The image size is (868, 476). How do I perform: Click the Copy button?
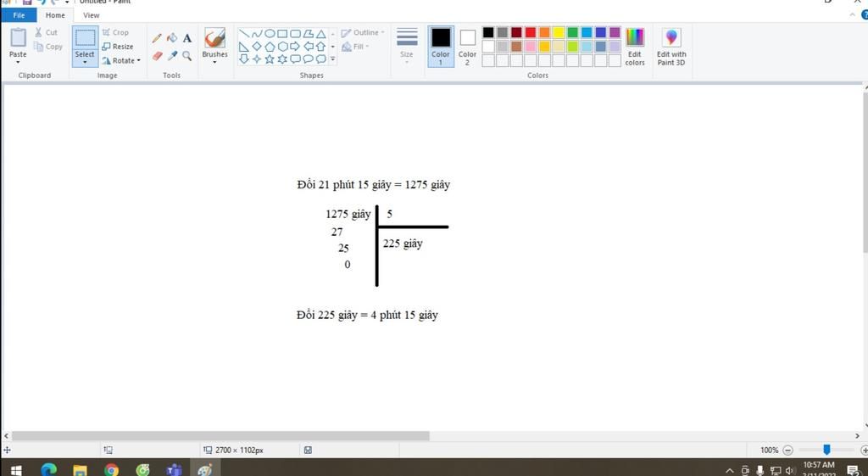(48, 47)
